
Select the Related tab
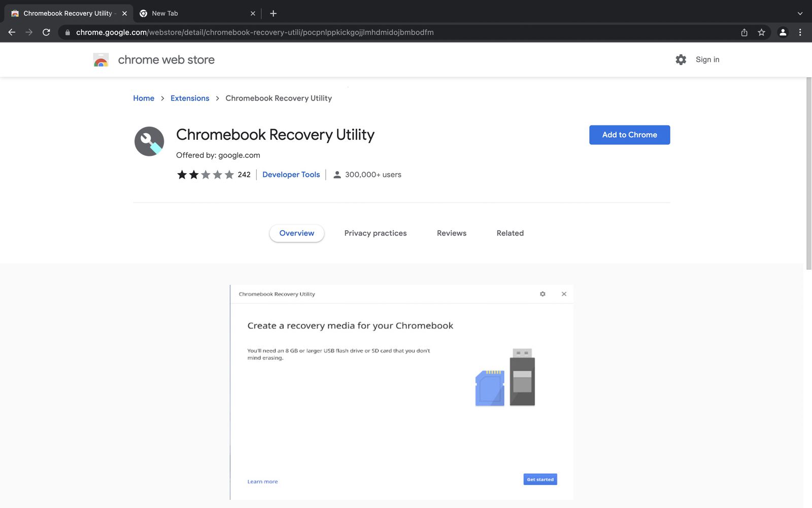tap(510, 233)
